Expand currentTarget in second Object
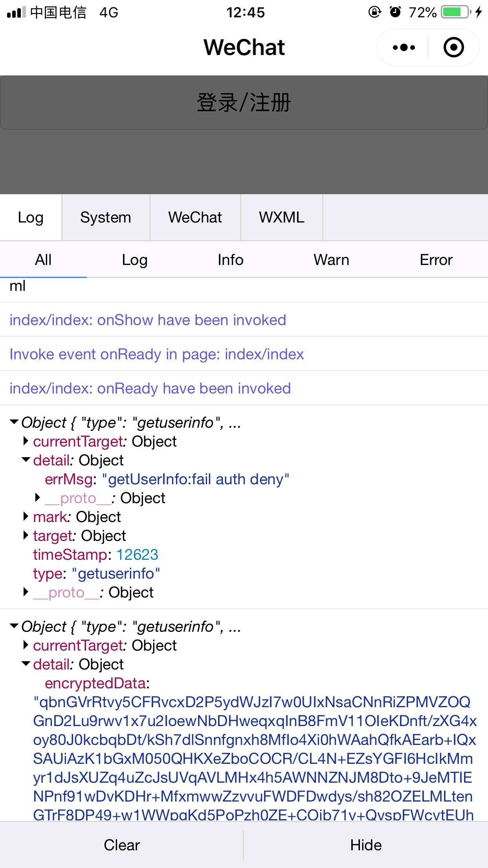Viewport: 488px width, 868px height. pyautogui.click(x=26, y=645)
